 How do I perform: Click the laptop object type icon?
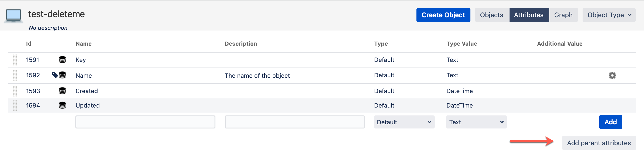point(13,16)
